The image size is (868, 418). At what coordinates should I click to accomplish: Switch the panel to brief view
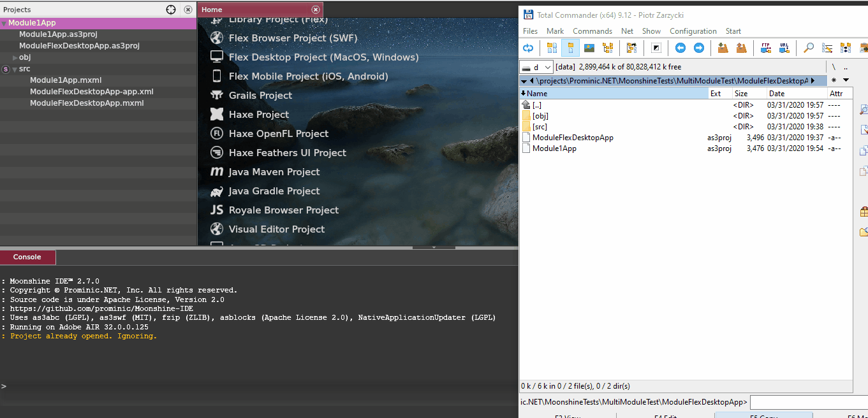coord(552,48)
